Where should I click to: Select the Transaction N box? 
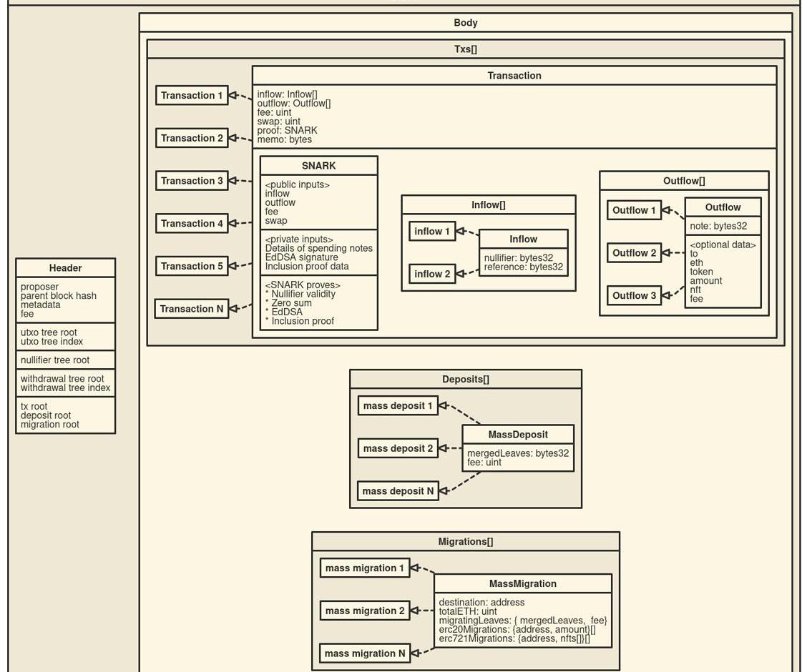[192, 309]
